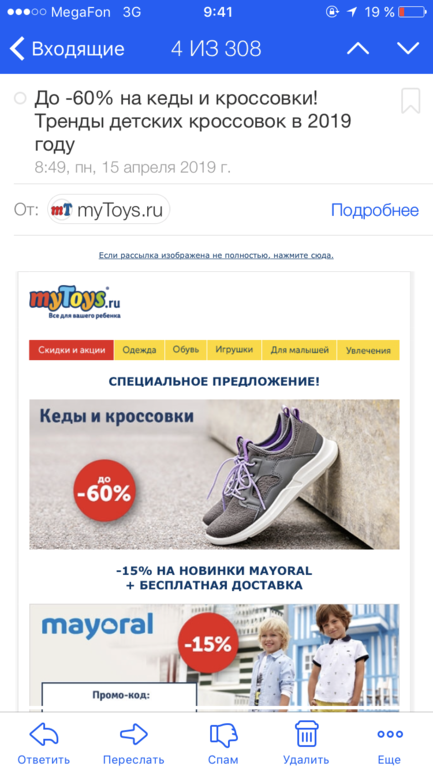Viewport: 433px width, 770px height.
Task: Toggle the unread circle marker beside subject
Action: [x=20, y=99]
